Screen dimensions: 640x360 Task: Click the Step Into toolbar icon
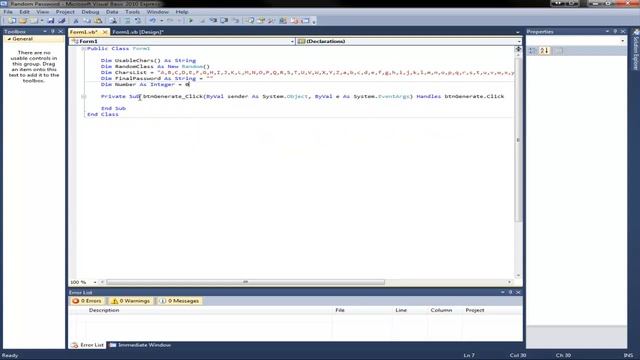coord(213,20)
